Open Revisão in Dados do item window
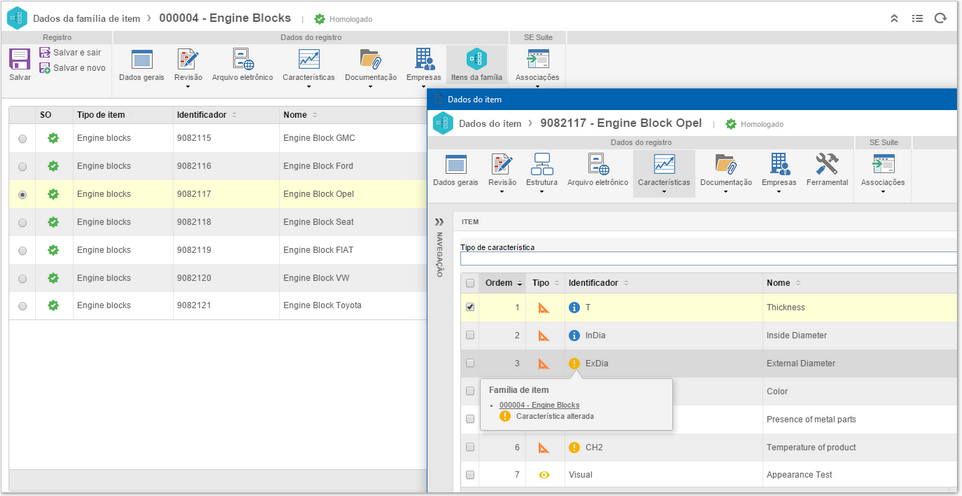Image resolution: width=962 pixels, height=496 pixels. pyautogui.click(x=502, y=170)
